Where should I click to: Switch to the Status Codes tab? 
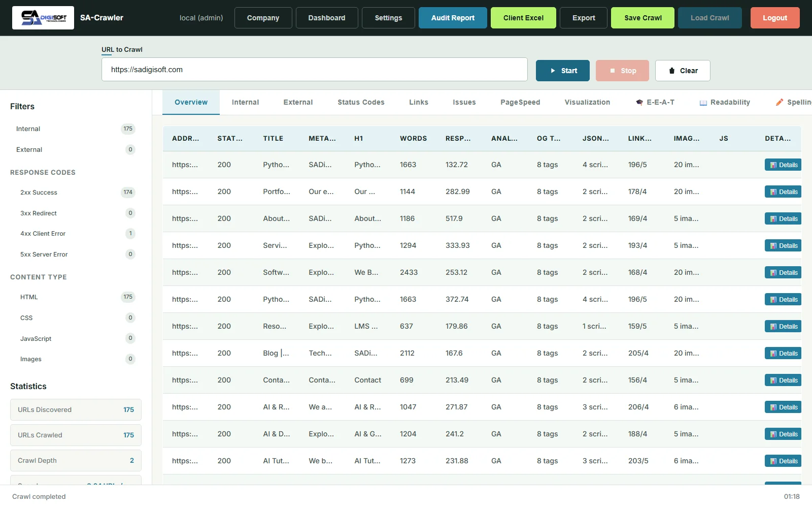(x=361, y=103)
